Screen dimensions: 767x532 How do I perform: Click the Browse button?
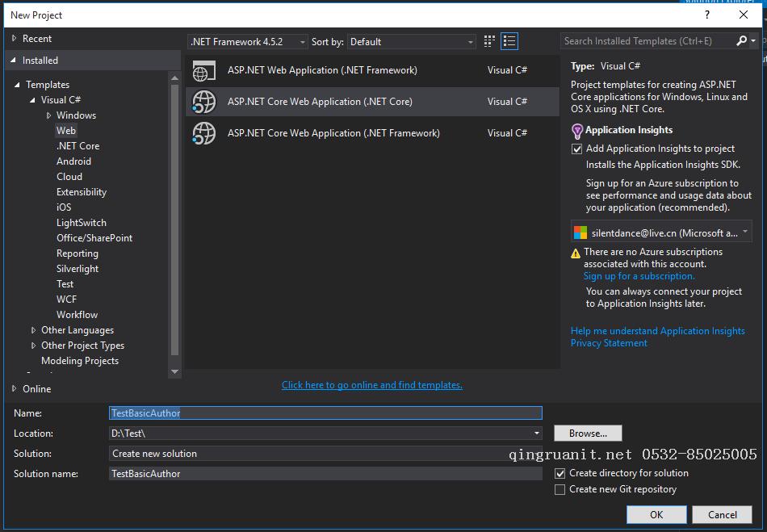pyautogui.click(x=588, y=434)
